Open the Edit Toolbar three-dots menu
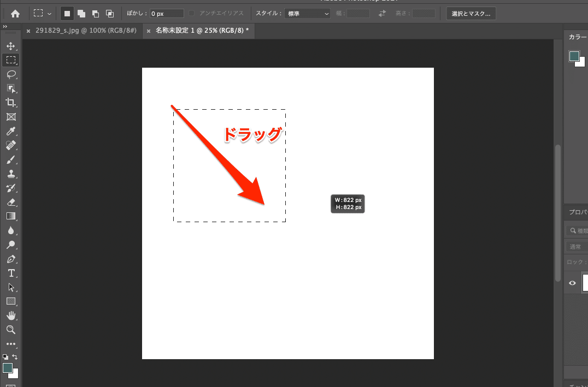This screenshot has height=387, width=588. point(11,344)
